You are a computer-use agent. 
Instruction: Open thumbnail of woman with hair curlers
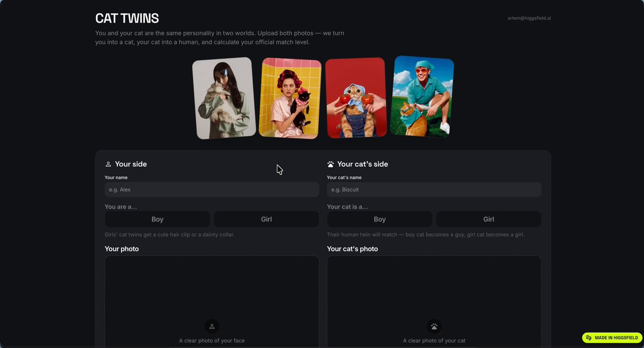(x=290, y=98)
